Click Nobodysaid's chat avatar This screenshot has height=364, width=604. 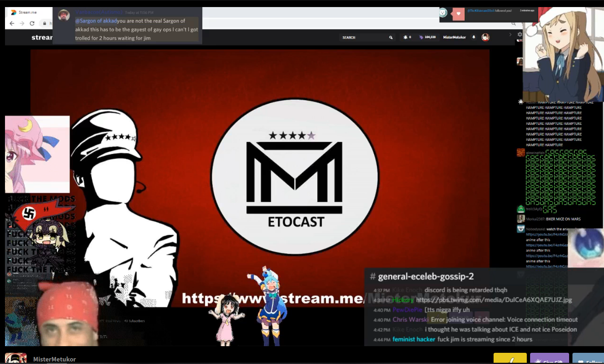[521, 229]
